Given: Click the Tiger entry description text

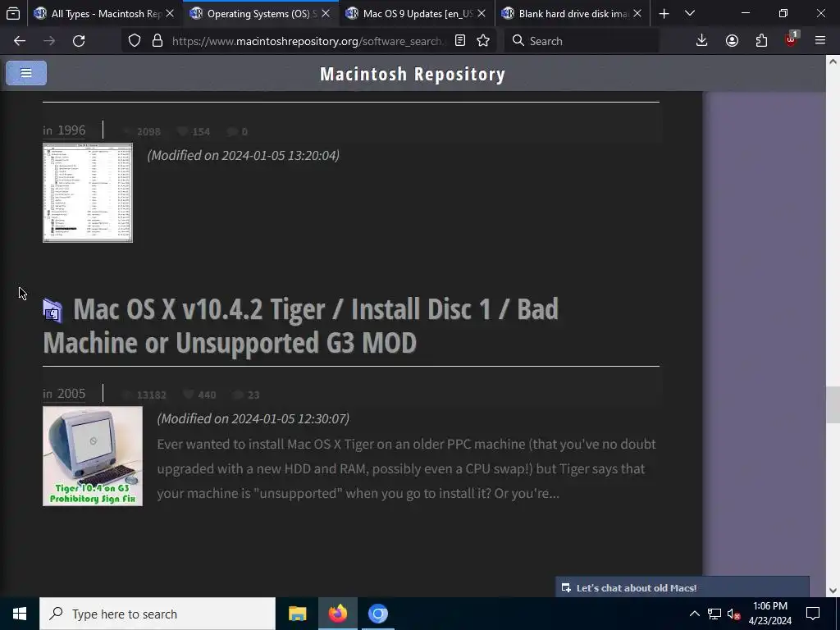Looking at the screenshot, I should [x=407, y=468].
